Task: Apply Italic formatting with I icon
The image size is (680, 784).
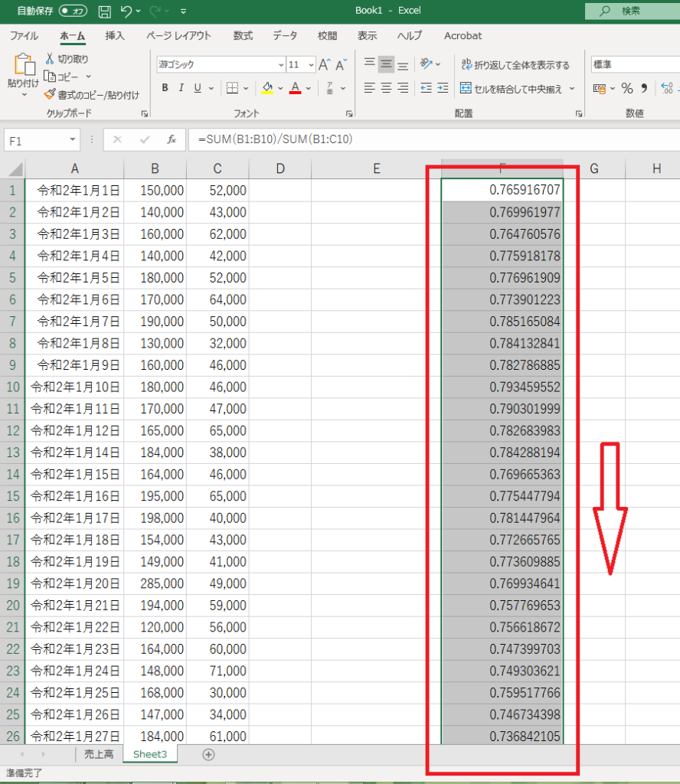Action: pos(181,89)
